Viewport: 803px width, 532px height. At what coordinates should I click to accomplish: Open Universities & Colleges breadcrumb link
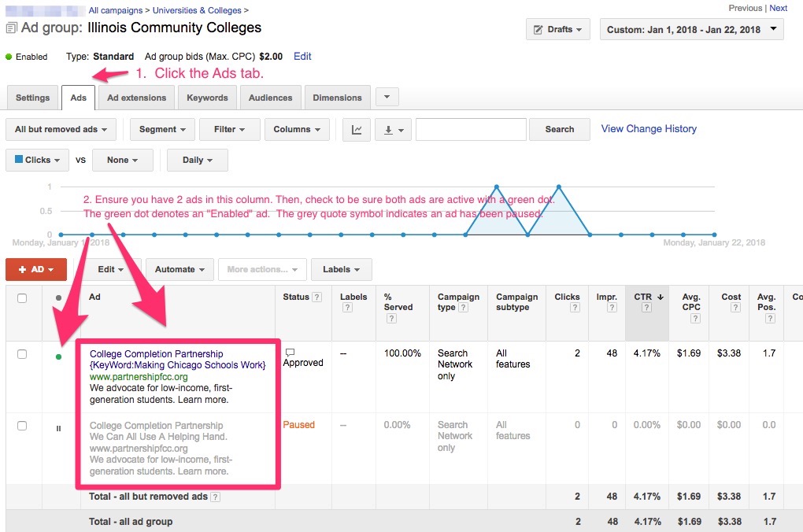197,10
